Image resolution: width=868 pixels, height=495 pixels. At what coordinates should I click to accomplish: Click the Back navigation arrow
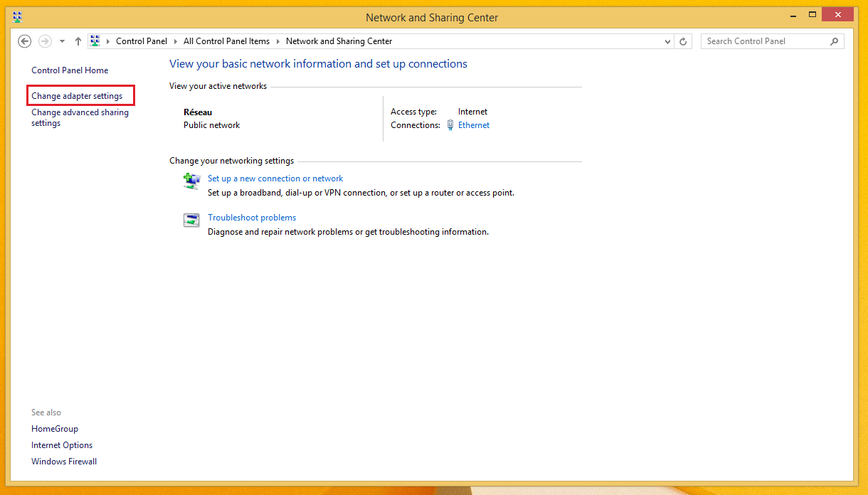(25, 41)
